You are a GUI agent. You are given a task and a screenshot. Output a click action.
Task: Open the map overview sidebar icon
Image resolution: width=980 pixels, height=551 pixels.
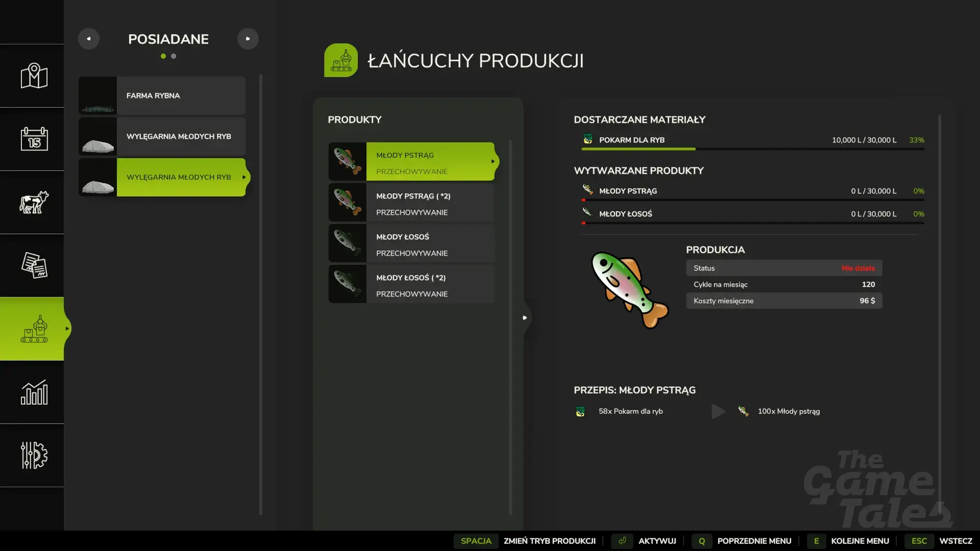click(x=34, y=76)
